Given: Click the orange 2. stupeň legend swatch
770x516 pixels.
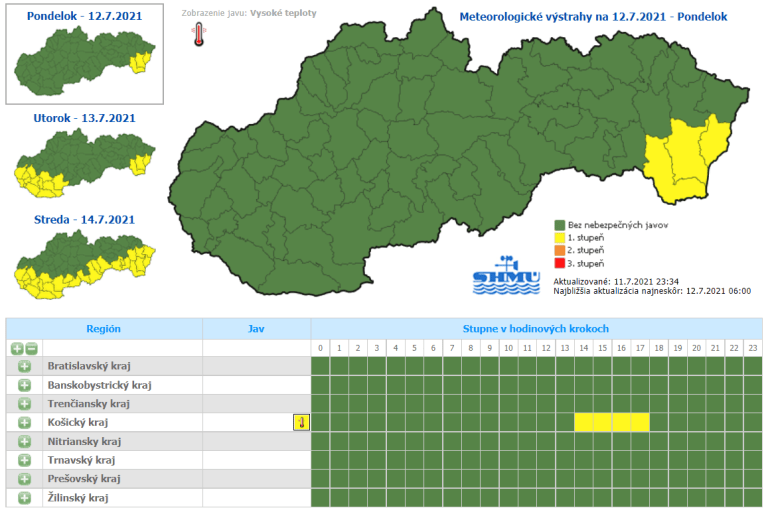Looking at the screenshot, I should click(x=559, y=250).
